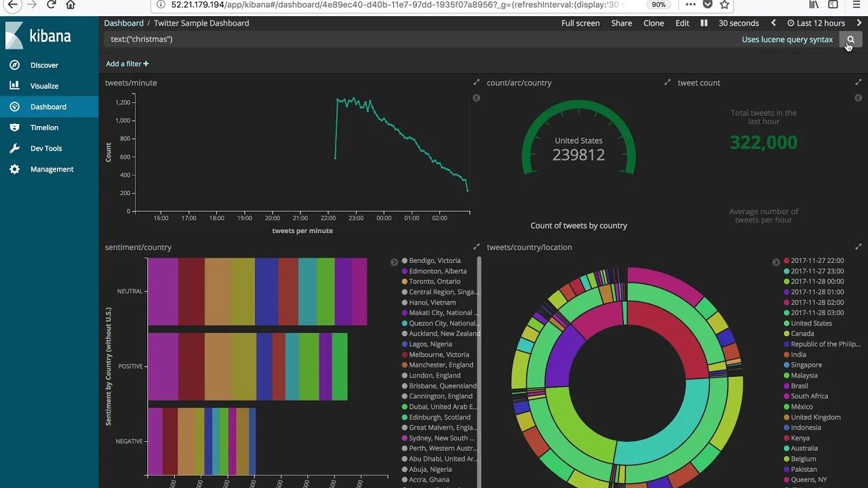Open the Uses lucene query syntax link
The image size is (868, 488).
pos(787,39)
